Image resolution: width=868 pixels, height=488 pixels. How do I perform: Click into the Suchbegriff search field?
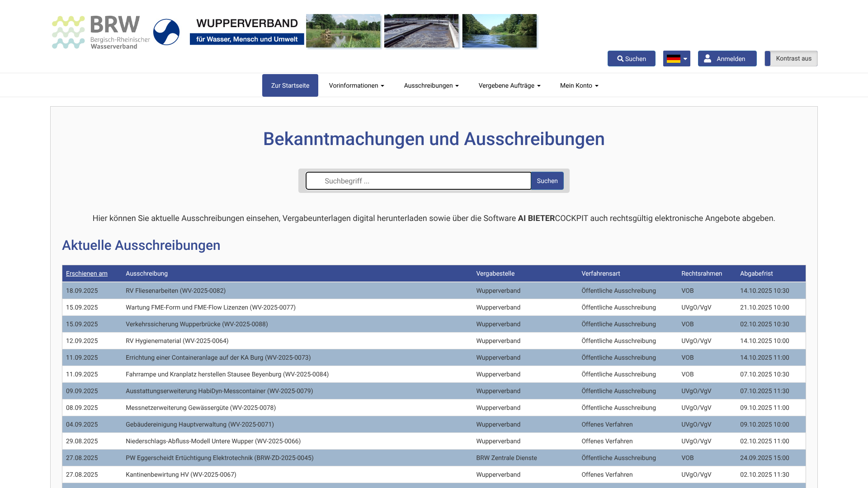418,181
